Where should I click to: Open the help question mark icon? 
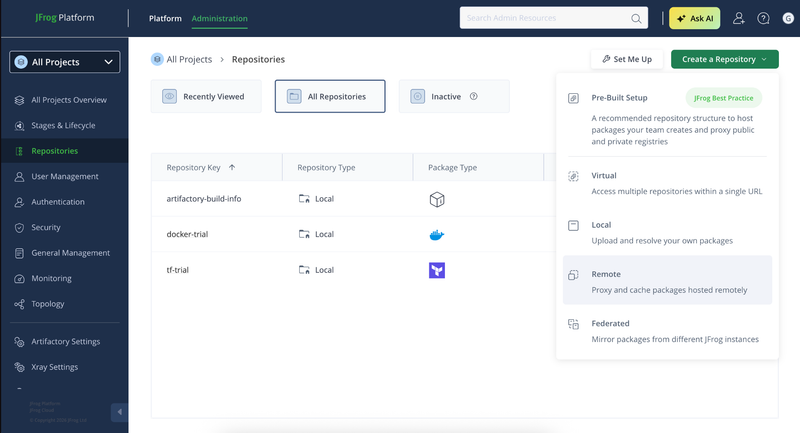coord(763,19)
